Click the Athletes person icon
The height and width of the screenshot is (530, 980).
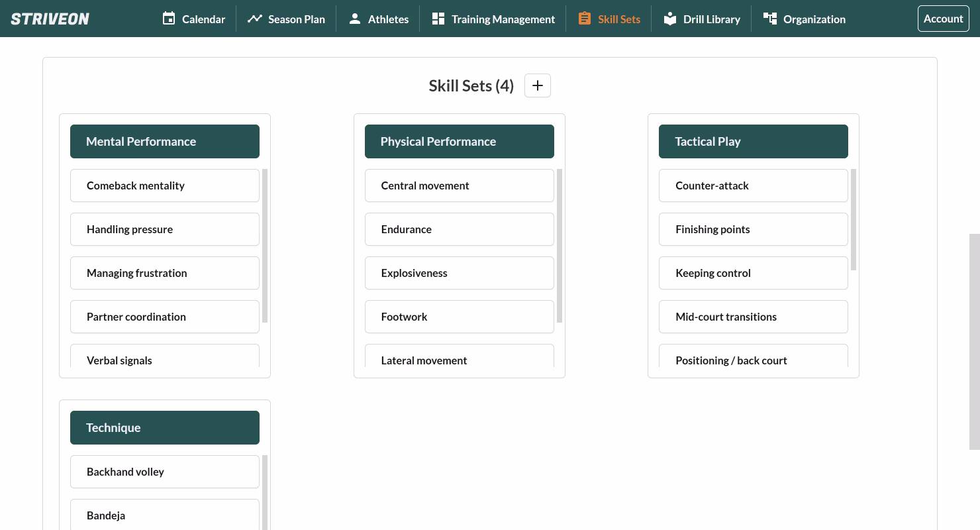(x=355, y=19)
